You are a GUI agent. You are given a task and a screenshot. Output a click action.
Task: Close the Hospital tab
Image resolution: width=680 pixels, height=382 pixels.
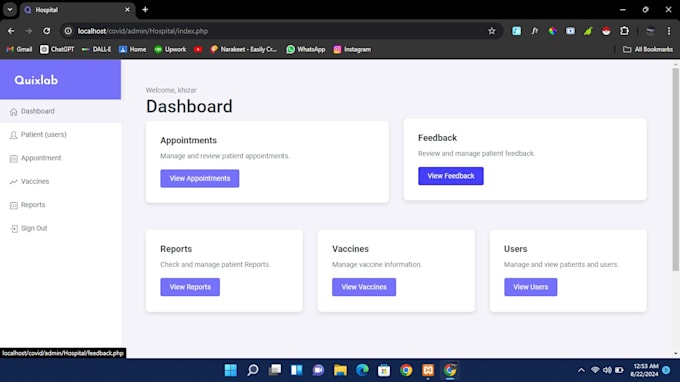(x=127, y=10)
